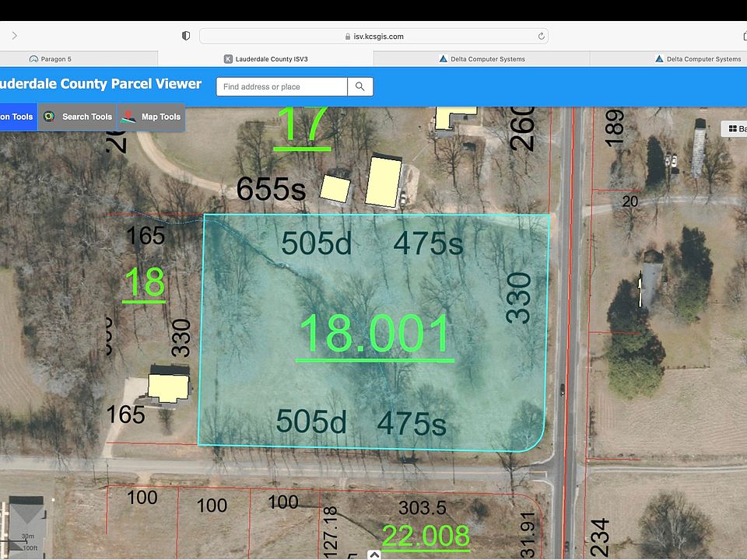Viewport: 747px width, 560px height.
Task: Open Map Tools panel
Action: click(151, 117)
